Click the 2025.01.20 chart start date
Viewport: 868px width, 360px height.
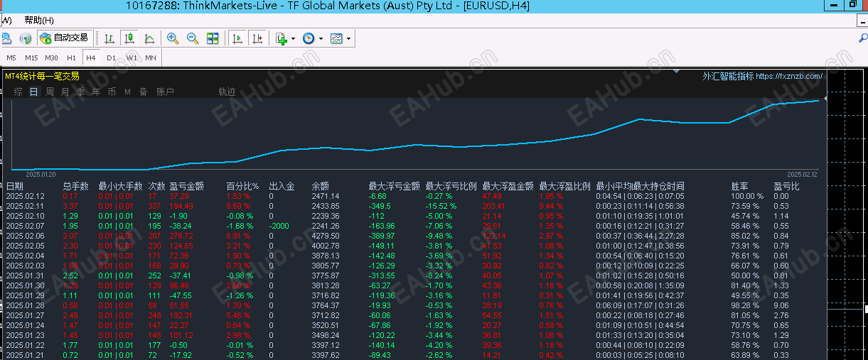[x=41, y=174]
